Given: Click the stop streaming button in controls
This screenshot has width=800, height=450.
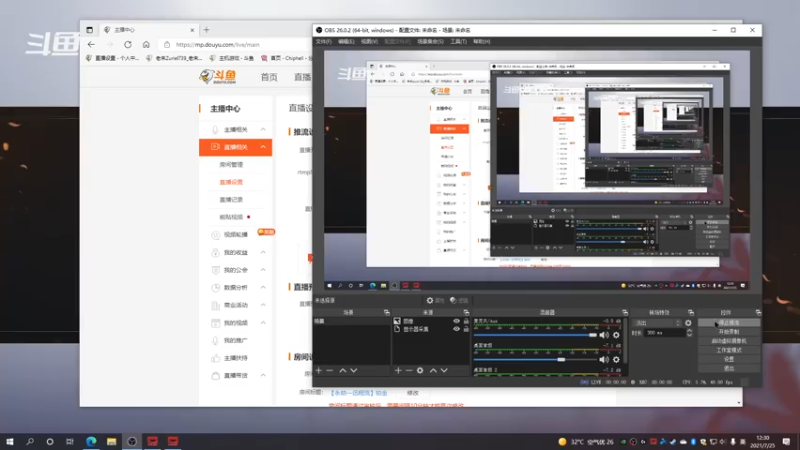Looking at the screenshot, I should coord(729,322).
